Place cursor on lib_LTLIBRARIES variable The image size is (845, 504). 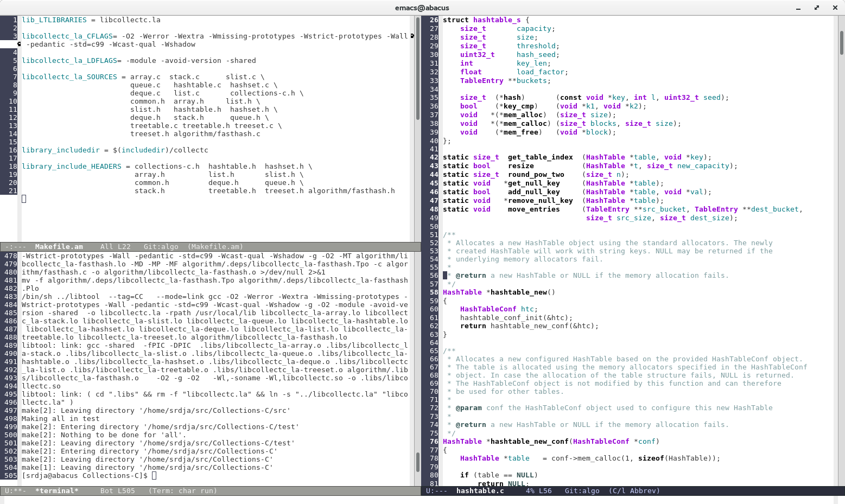tap(54, 20)
